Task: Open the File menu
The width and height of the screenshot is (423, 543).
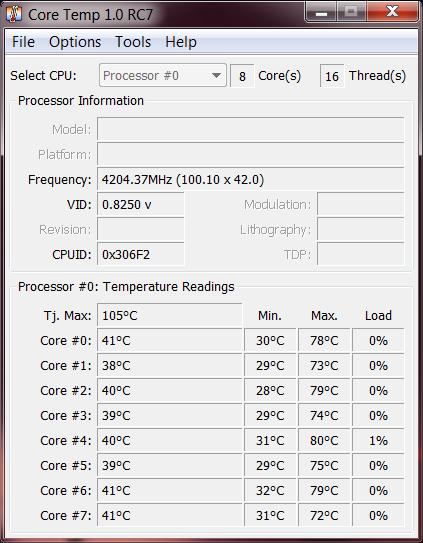Action: tap(23, 42)
